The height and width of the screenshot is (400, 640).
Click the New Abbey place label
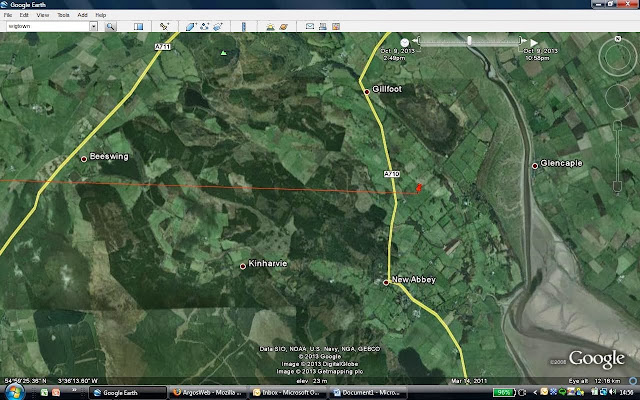pos(413,280)
